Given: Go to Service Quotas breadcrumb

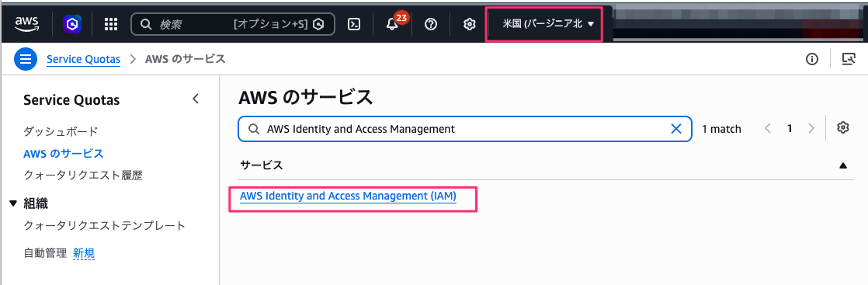Looking at the screenshot, I should tap(84, 59).
